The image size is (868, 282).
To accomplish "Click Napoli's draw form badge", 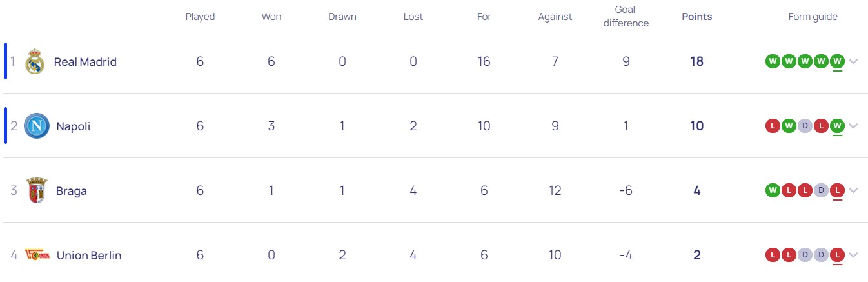I will [805, 126].
